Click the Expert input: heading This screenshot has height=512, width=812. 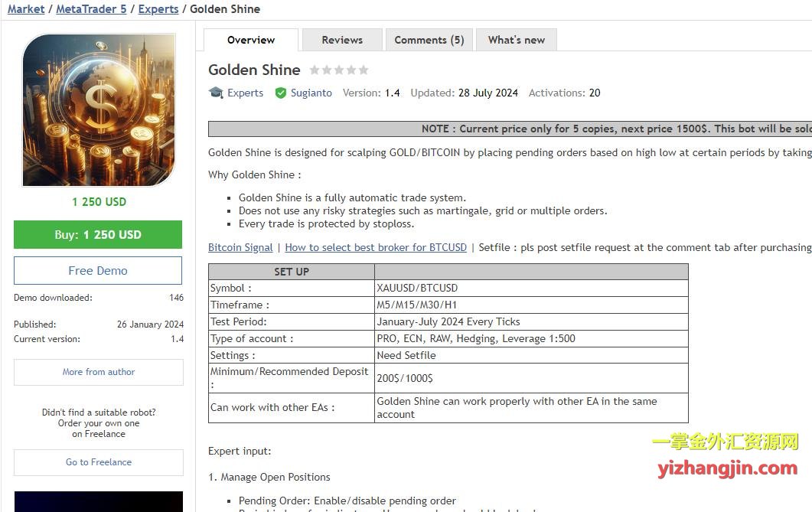(240, 452)
